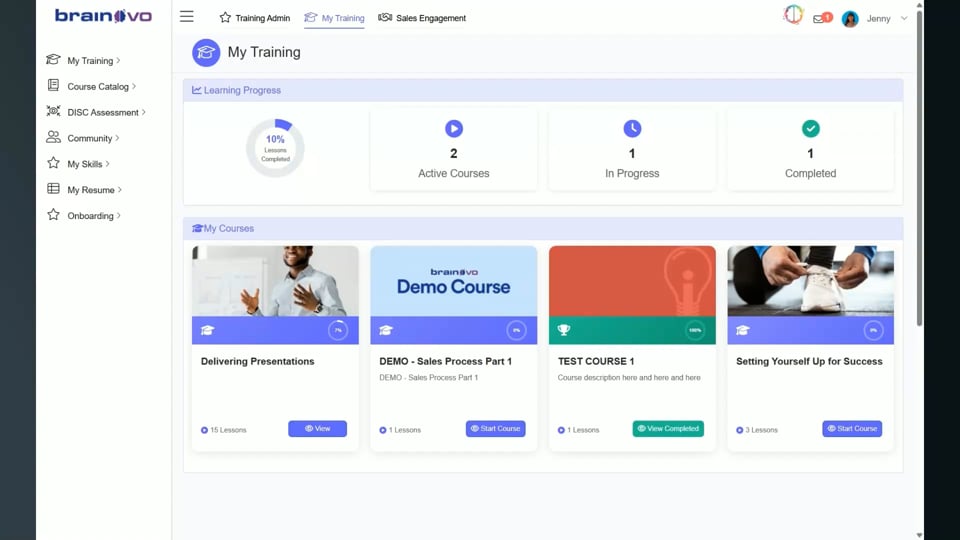
Task: Click the red lightbulb TEST COURSE thumbnail
Action: point(632,281)
